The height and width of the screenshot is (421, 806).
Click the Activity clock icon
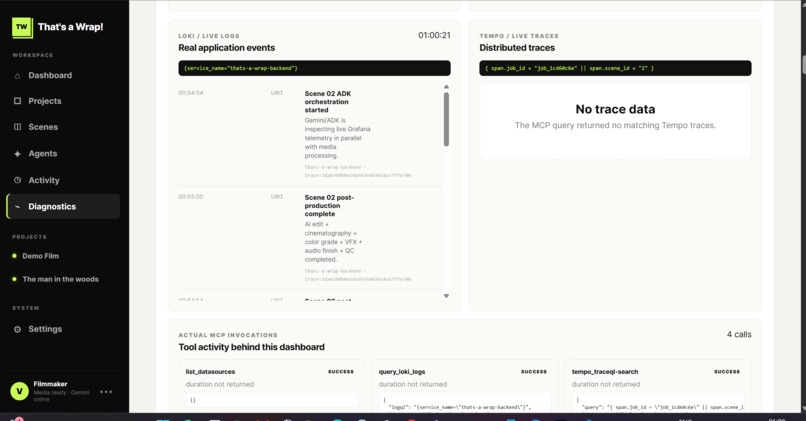pyautogui.click(x=17, y=180)
